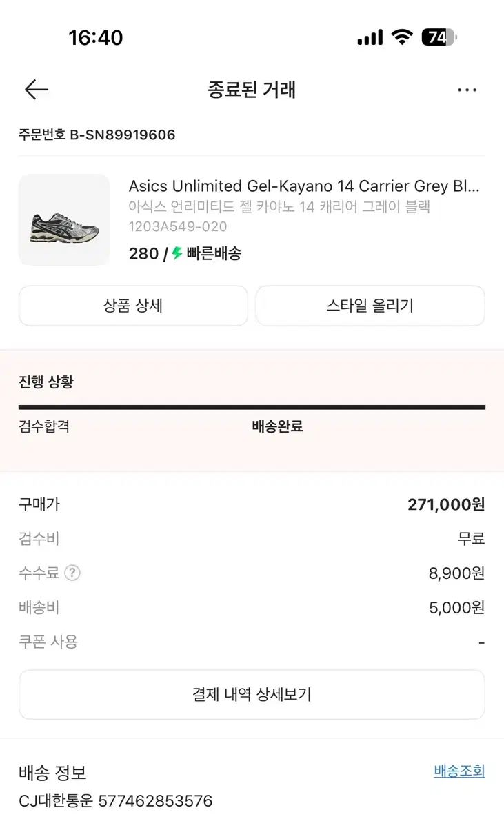504x828 pixels.
Task: Tap the 271,000원 purchase price
Action: click(446, 504)
